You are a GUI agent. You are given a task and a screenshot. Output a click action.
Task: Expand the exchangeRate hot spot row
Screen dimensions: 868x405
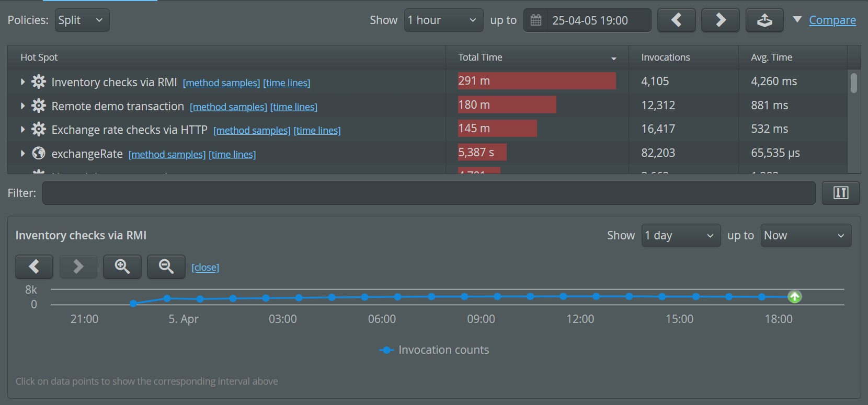click(22, 154)
